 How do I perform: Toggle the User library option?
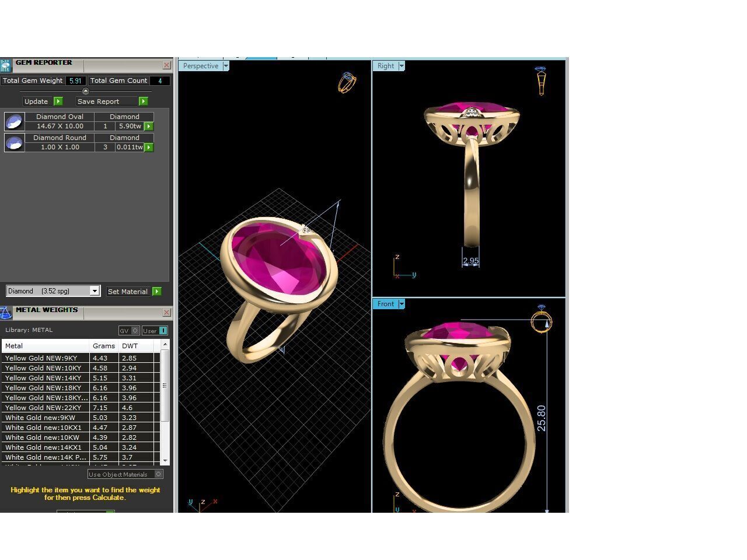click(155, 331)
